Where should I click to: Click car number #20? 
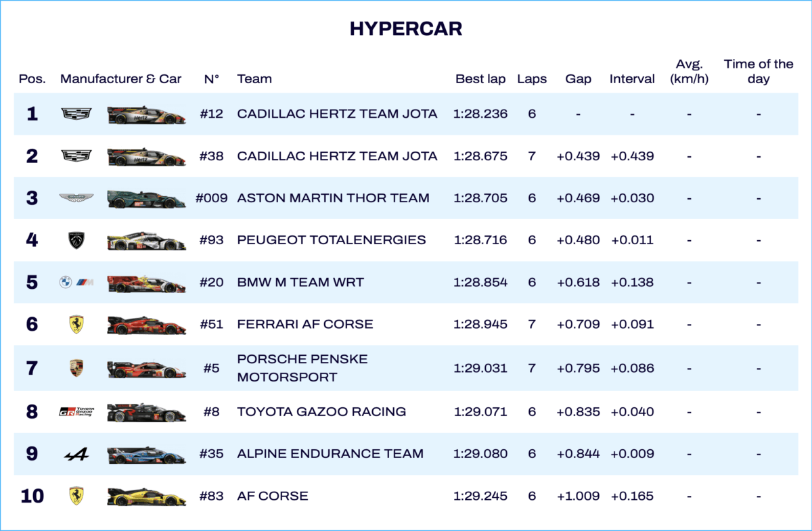212,283
